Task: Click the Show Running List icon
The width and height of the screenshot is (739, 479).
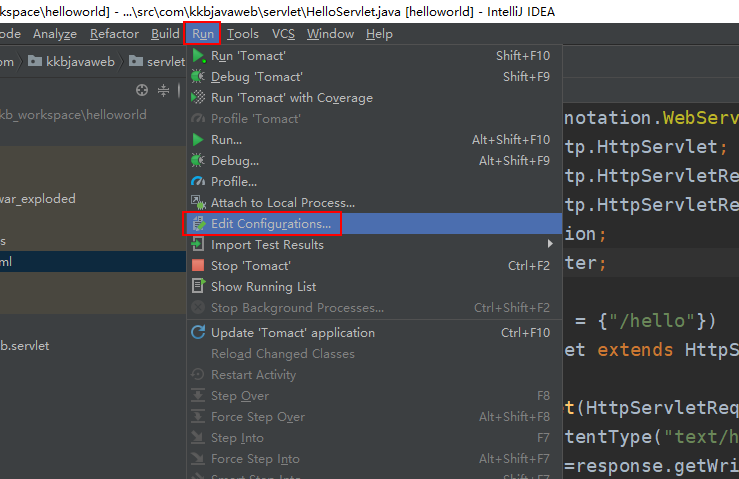Action: click(198, 286)
